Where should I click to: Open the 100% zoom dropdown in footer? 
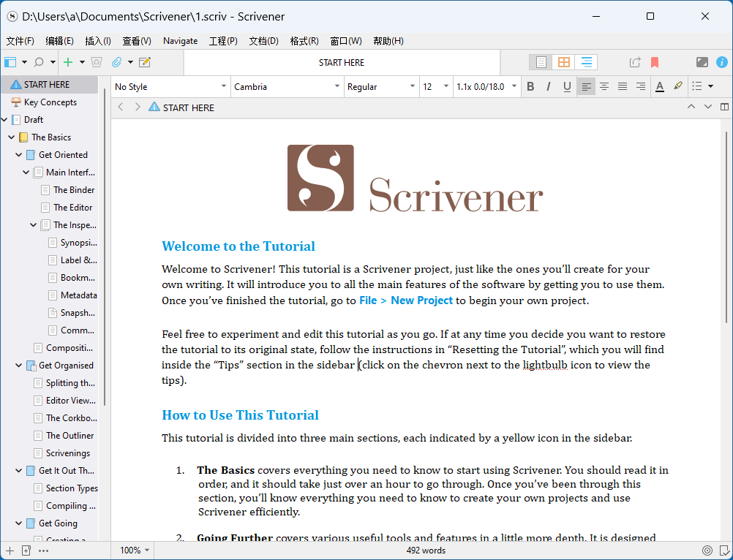pos(135,550)
